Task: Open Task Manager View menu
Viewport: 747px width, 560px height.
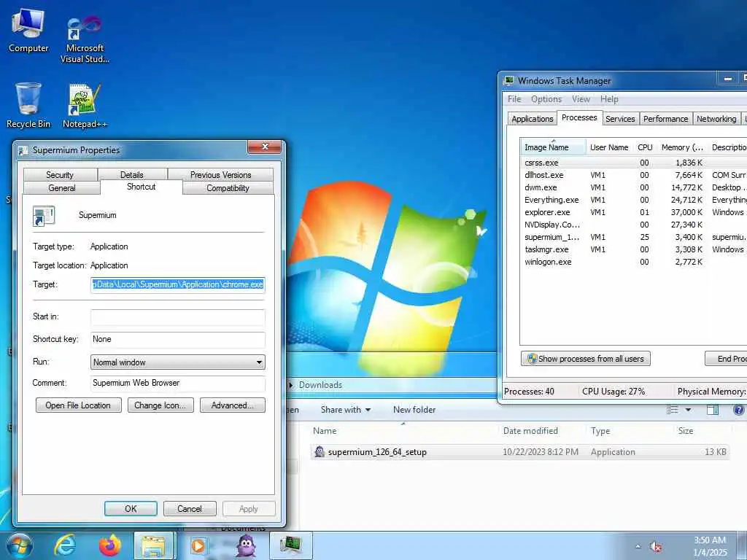Action: point(581,99)
